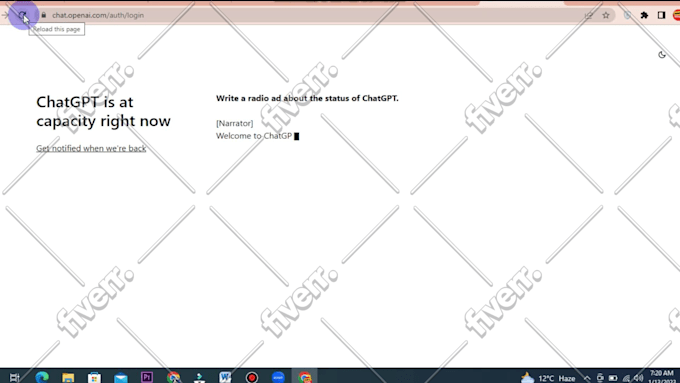680x383 pixels.
Task: Show hidden system tray icons
Action: (587, 378)
